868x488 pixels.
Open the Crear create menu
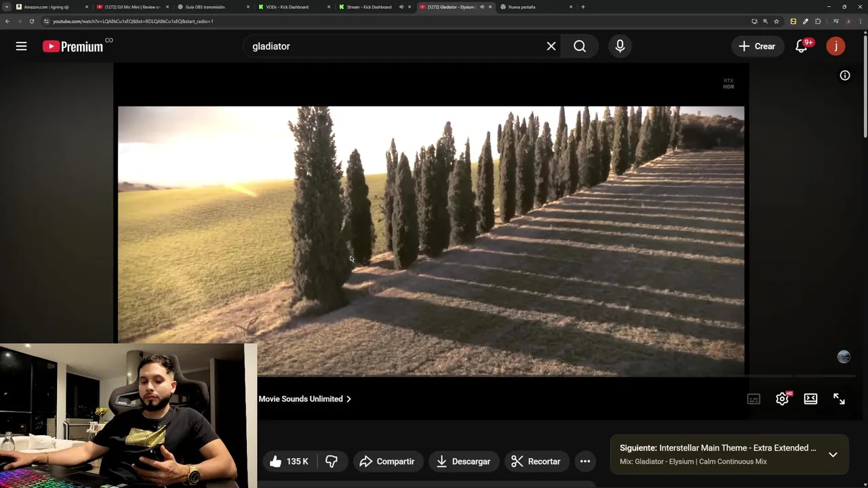tap(757, 46)
